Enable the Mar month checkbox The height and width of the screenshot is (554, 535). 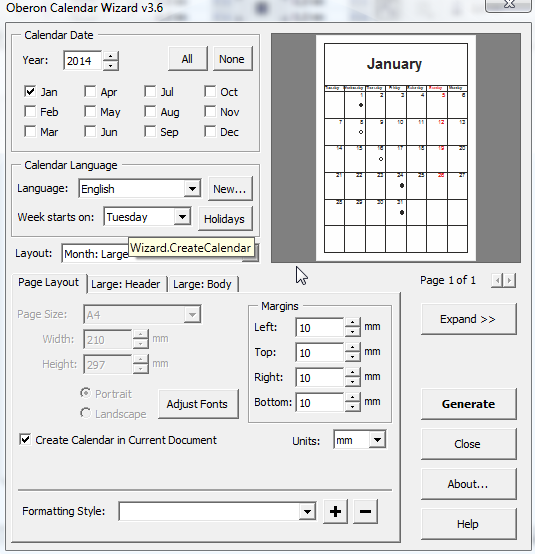pyautogui.click(x=30, y=132)
